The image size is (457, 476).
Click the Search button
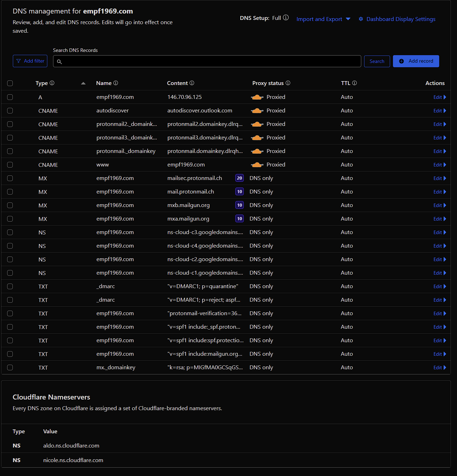tap(377, 61)
